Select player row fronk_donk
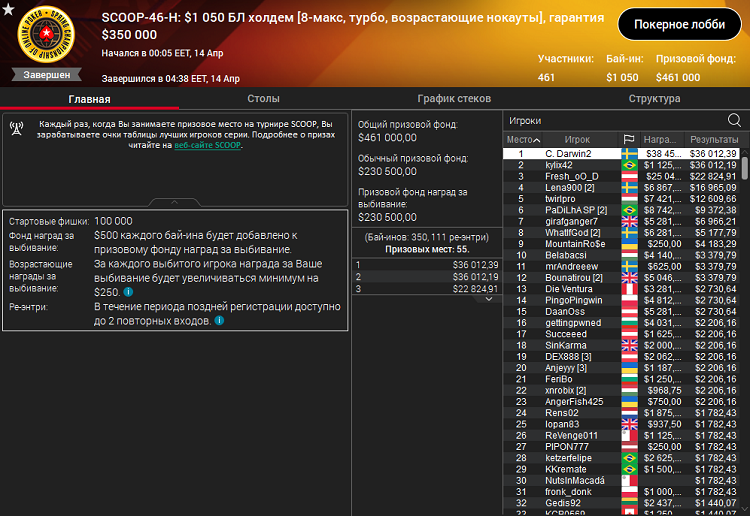 [621, 492]
